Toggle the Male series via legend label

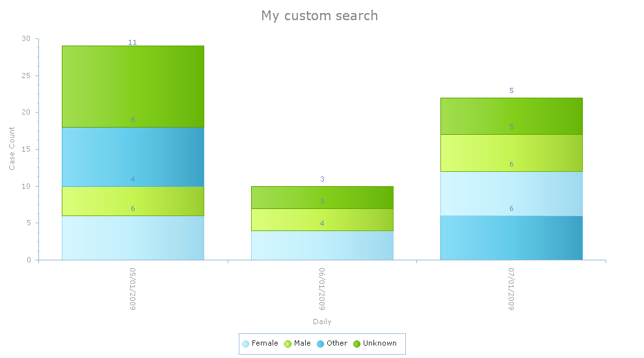point(302,344)
